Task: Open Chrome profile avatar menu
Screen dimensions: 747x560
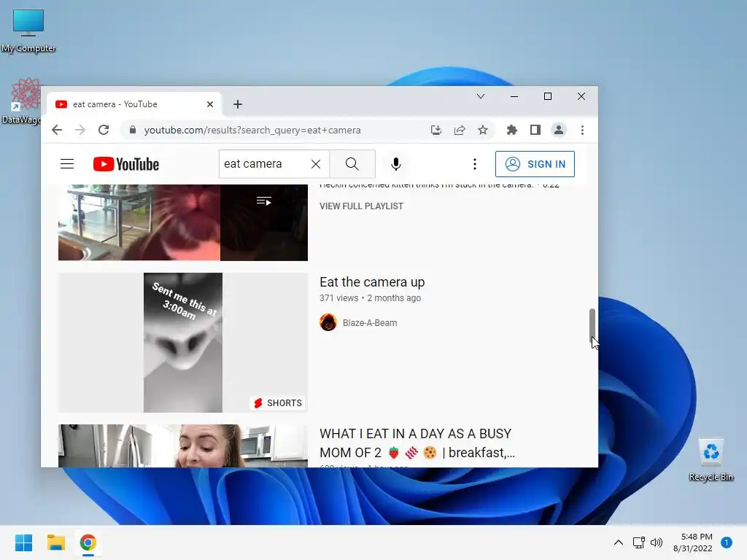Action: coord(558,130)
